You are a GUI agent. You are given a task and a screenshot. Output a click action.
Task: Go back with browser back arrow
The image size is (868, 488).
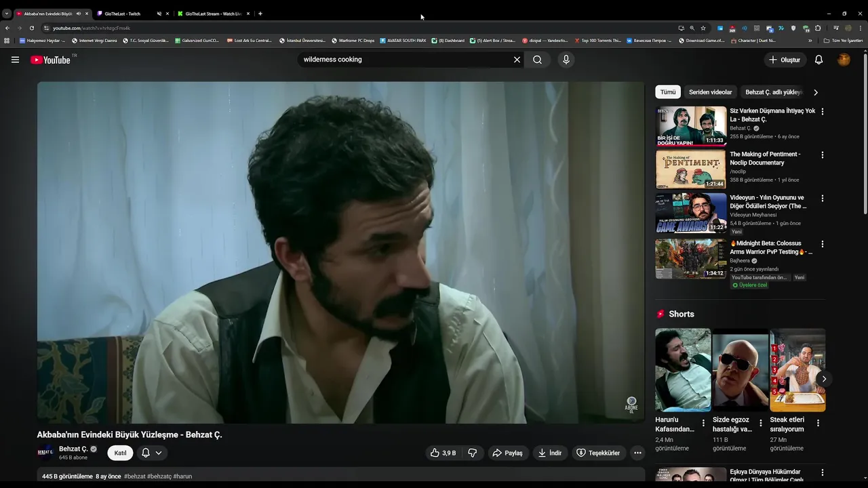click(7, 28)
